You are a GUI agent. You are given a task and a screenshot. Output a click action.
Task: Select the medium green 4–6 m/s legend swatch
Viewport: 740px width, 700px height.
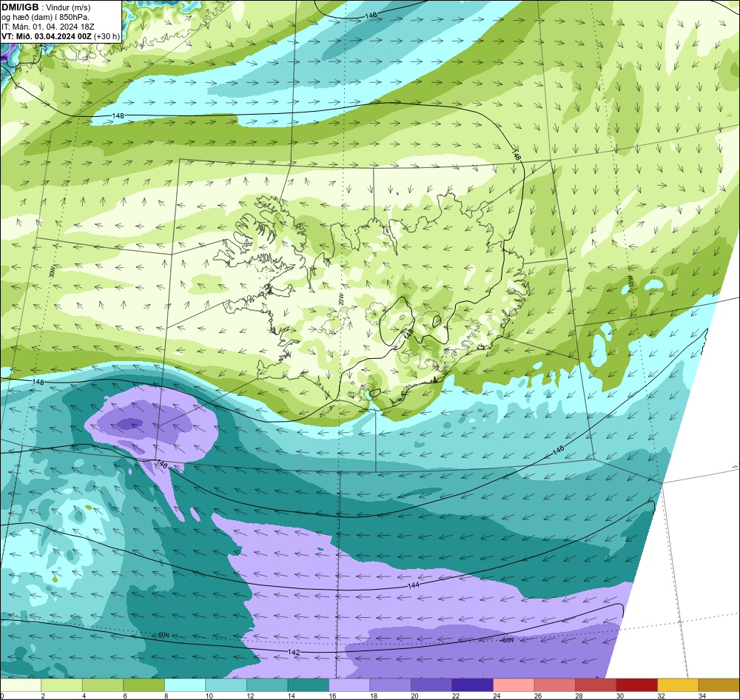point(103,685)
